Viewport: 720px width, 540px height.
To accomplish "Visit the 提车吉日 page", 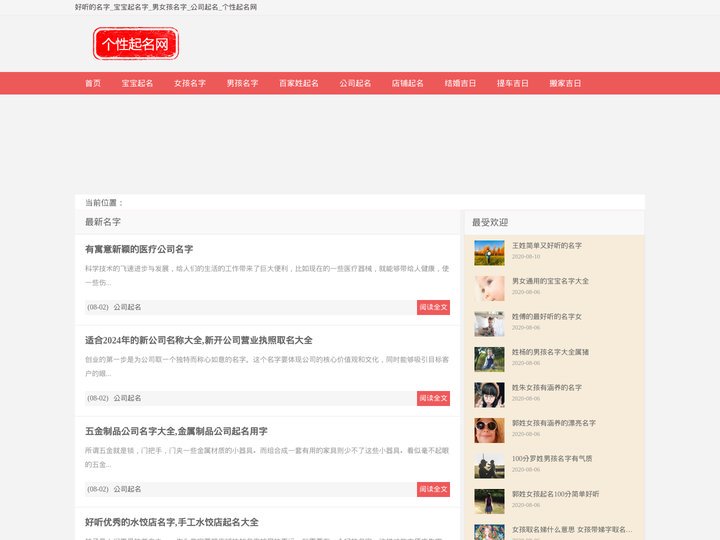I will [512, 83].
